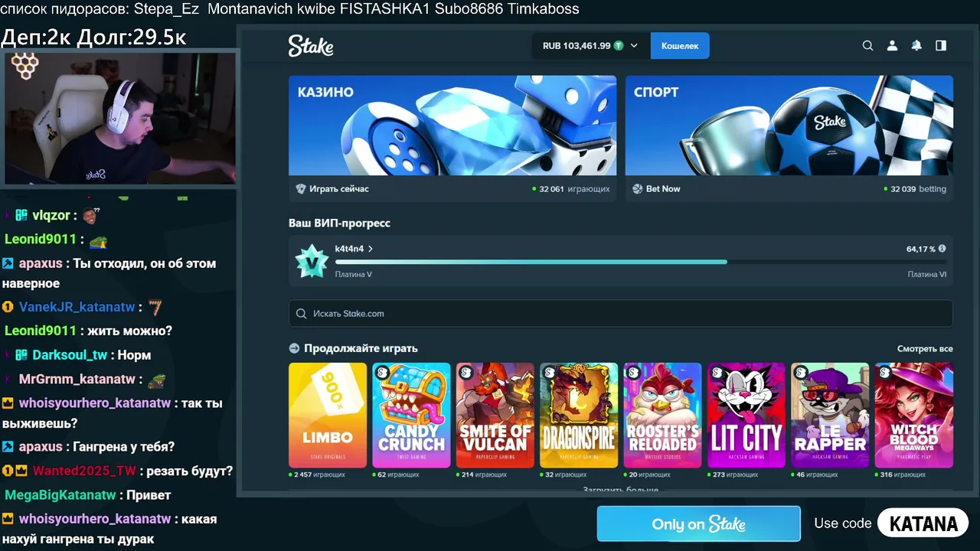Click the badge icon before Darksoul_tw
The width and height of the screenshot is (980, 551).
coord(21,355)
